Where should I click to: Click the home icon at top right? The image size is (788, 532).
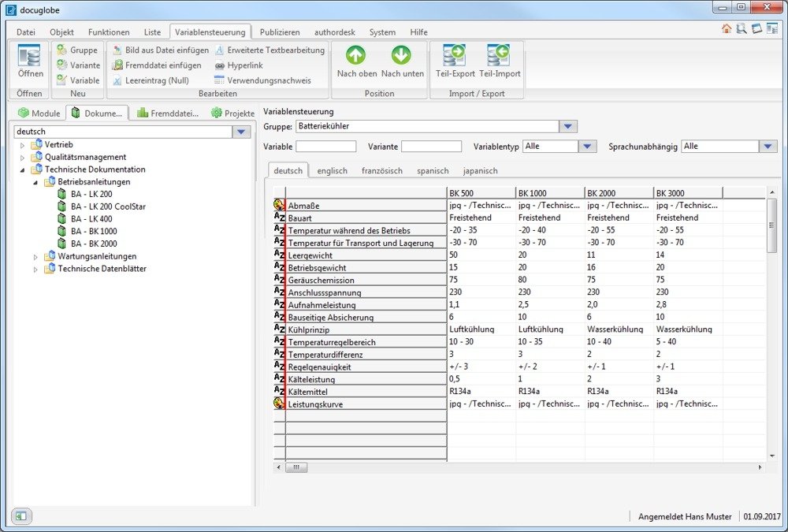coord(727,29)
